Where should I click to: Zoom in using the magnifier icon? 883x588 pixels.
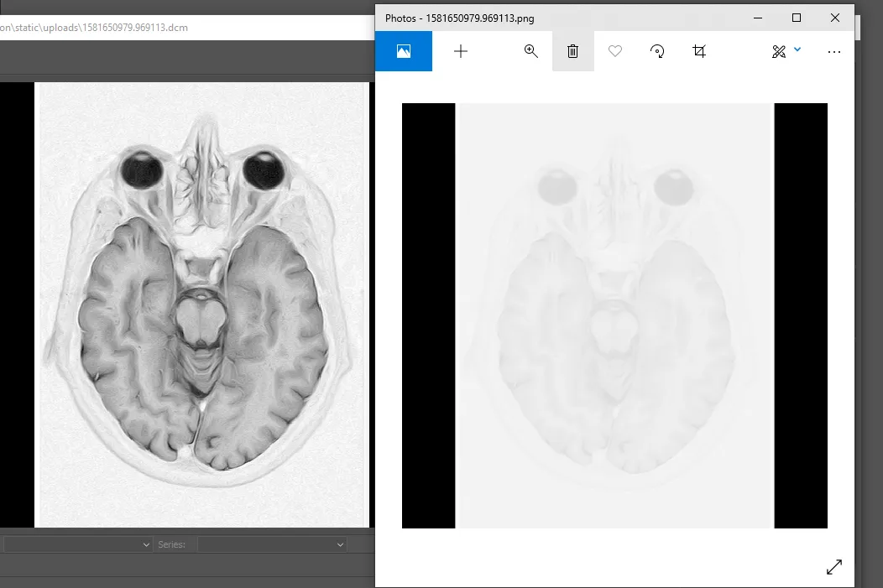pyautogui.click(x=530, y=51)
